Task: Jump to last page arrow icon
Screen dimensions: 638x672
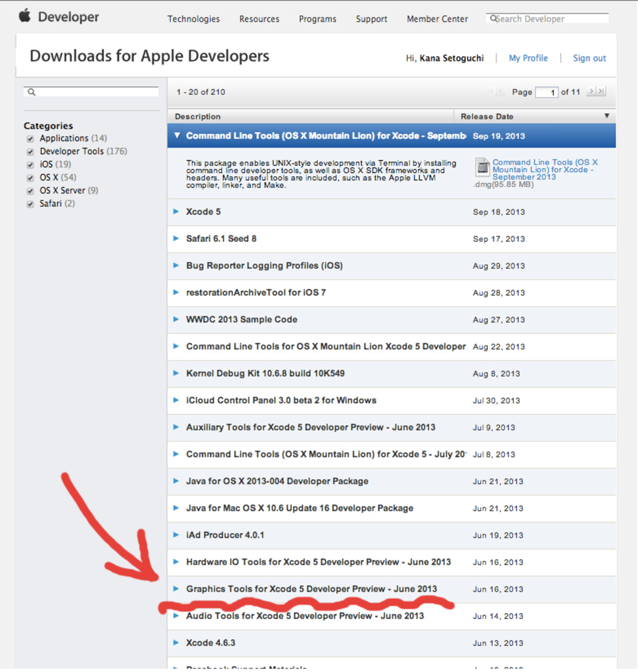Action: [x=601, y=91]
